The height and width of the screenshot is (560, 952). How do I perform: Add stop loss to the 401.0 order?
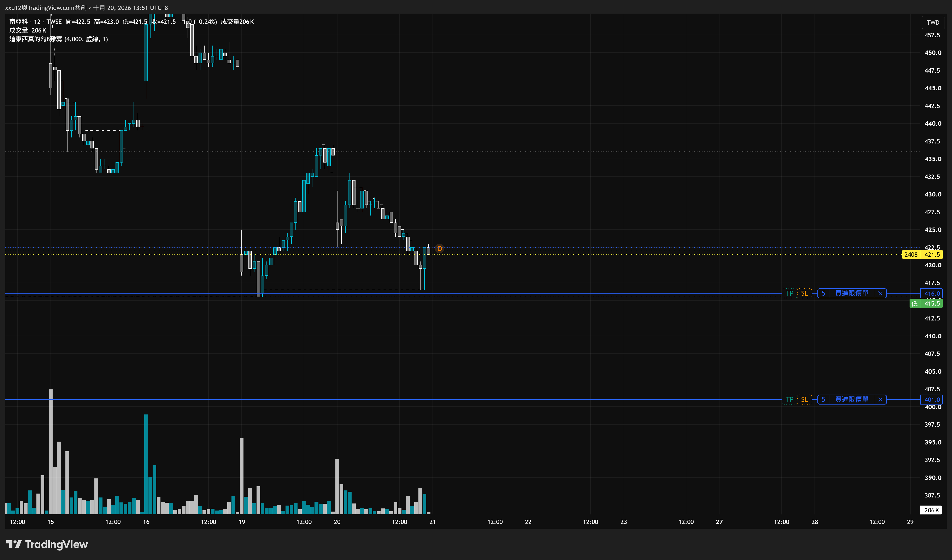coord(804,400)
